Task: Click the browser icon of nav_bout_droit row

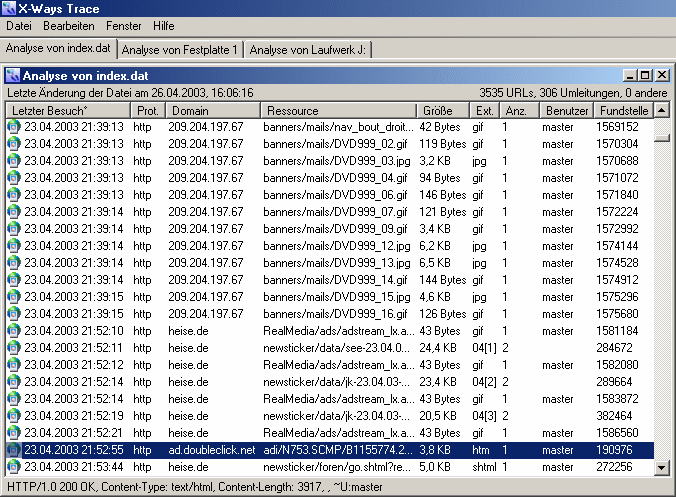Action: click(13, 127)
